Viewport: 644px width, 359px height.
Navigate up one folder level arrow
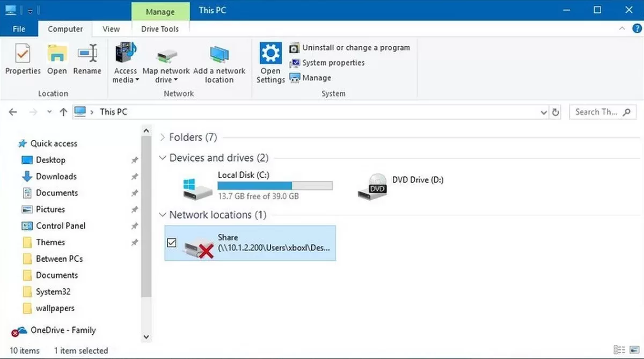coord(63,112)
